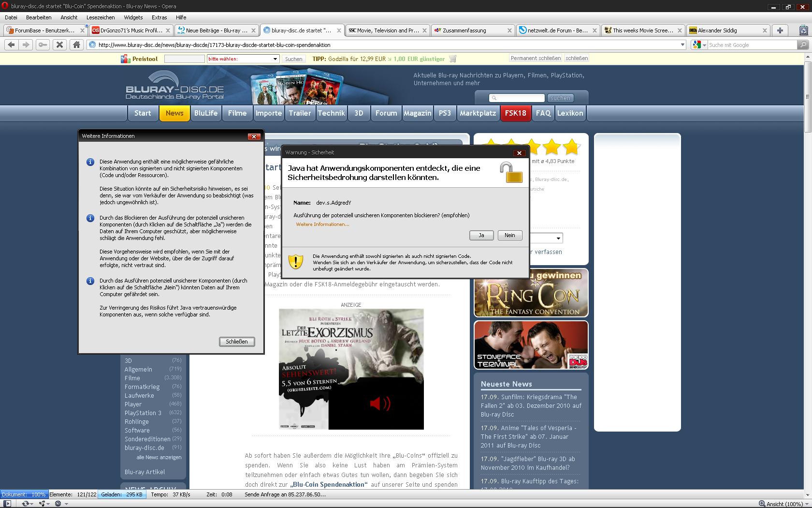
Task: Click 'schließen' button in Preistool bar
Action: click(x=577, y=58)
